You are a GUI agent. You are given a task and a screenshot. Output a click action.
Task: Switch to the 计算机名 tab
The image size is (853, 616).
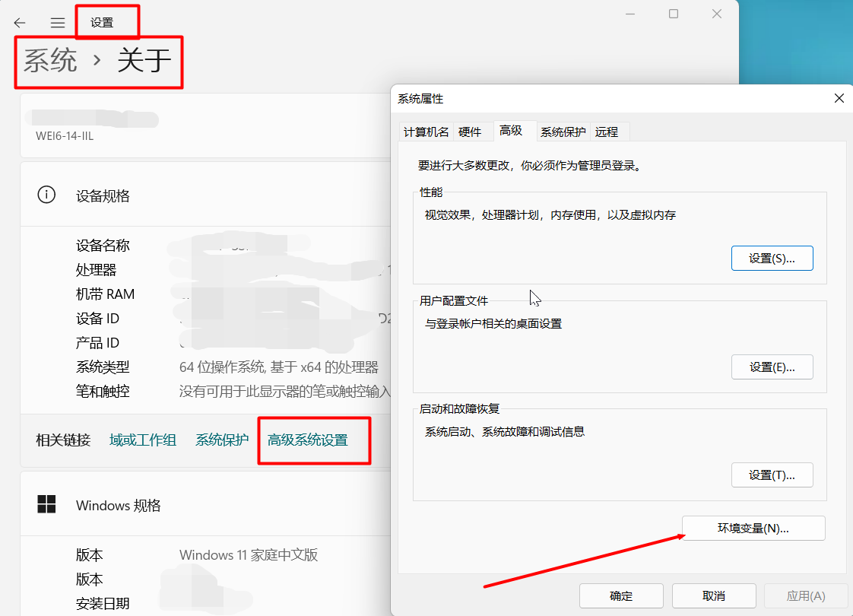(426, 132)
